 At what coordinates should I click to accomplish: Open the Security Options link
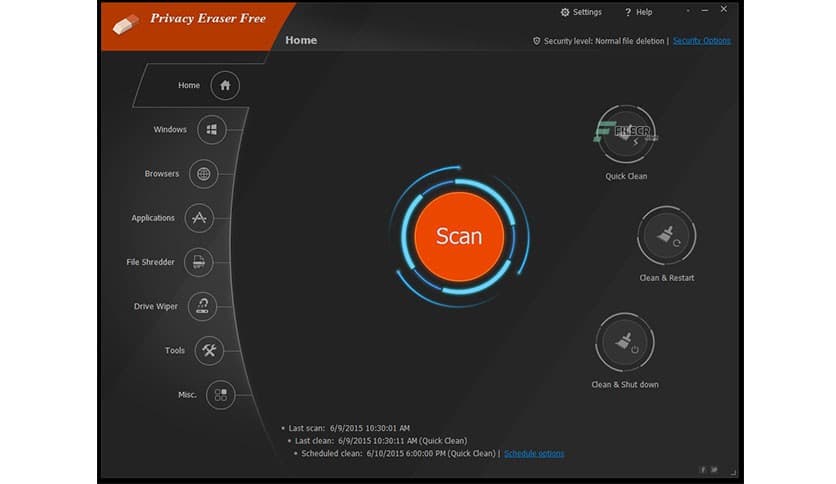point(702,41)
